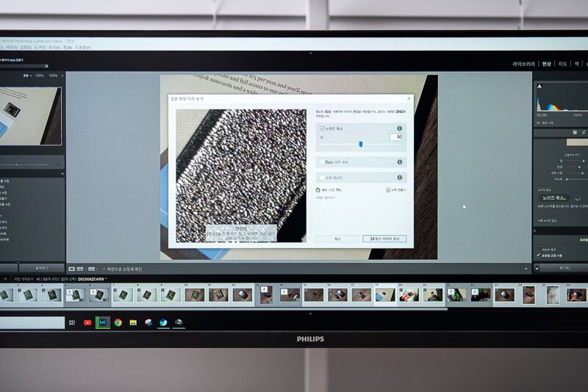This screenshot has width=588, height=392.
Task: Click the edit tools icon below histogram
Action: (x=575, y=133)
